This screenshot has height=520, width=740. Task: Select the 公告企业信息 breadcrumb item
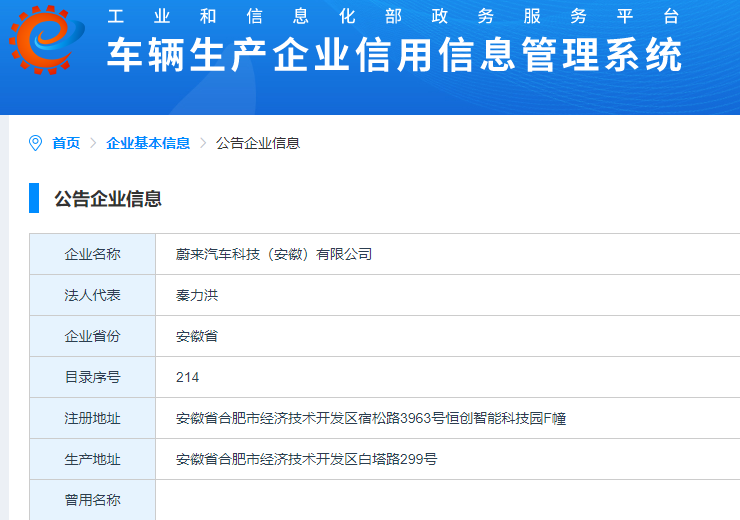pos(258,143)
